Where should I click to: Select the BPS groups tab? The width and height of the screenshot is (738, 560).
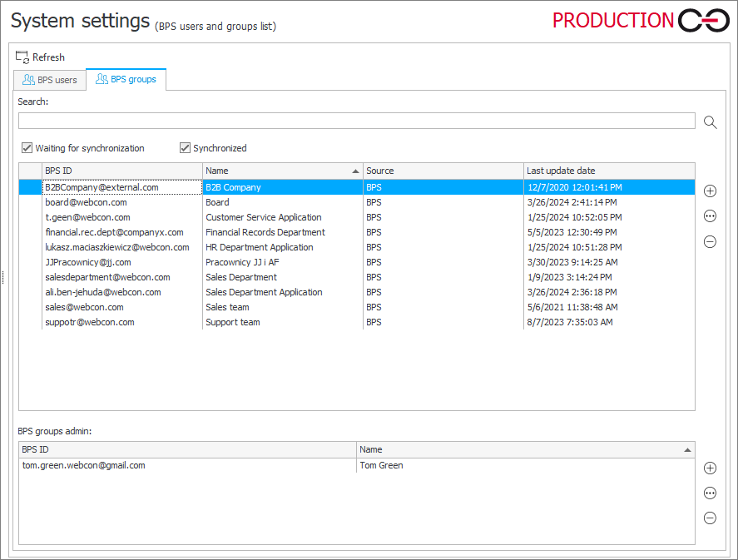(126, 79)
